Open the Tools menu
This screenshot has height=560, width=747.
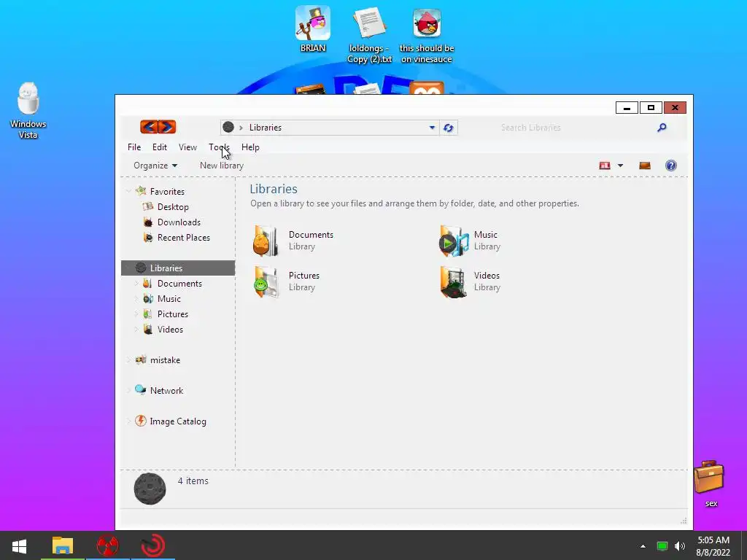219,147
